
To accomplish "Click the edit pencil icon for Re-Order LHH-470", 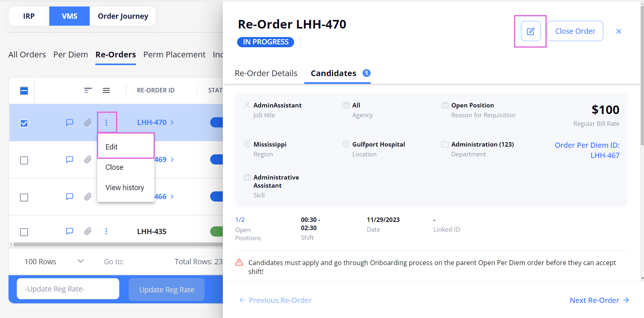I will 530,31.
